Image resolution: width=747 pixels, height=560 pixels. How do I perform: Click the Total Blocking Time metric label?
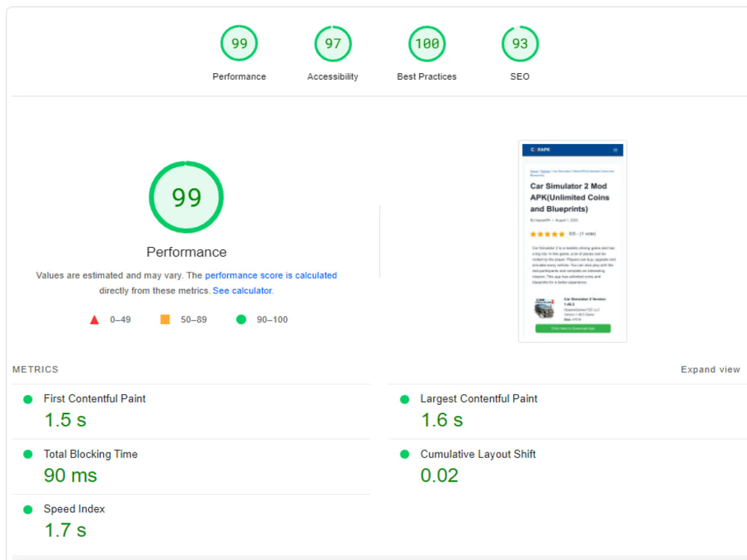pyautogui.click(x=90, y=454)
